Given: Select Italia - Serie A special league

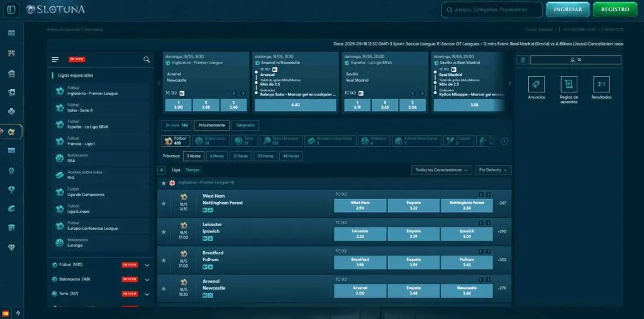Looking at the screenshot, I should point(102,108).
